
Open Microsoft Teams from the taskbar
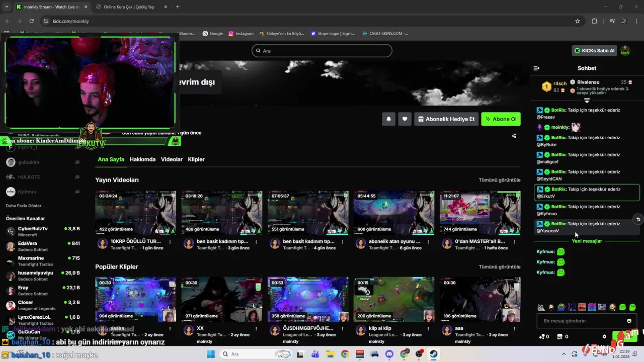coord(315,354)
